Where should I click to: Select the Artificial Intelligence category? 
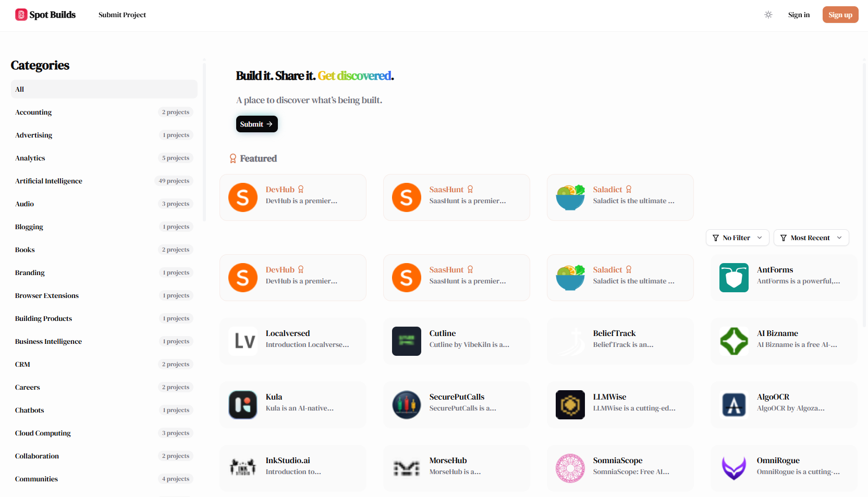click(104, 181)
